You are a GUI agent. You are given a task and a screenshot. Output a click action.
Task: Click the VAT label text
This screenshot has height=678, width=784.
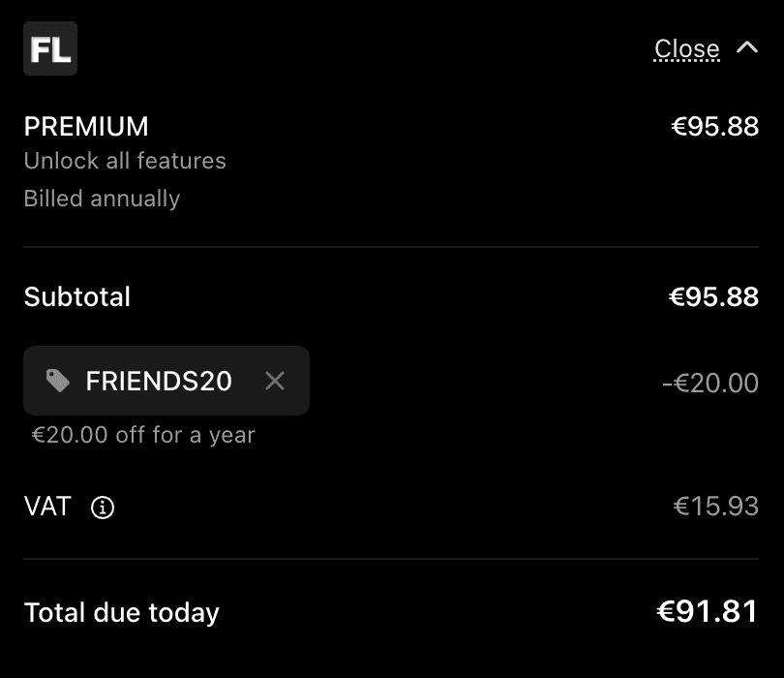click(x=47, y=506)
